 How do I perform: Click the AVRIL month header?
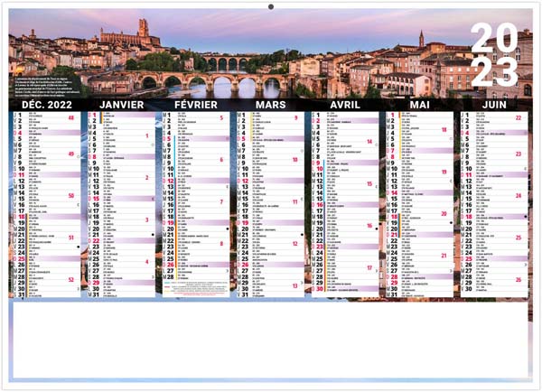(x=345, y=105)
